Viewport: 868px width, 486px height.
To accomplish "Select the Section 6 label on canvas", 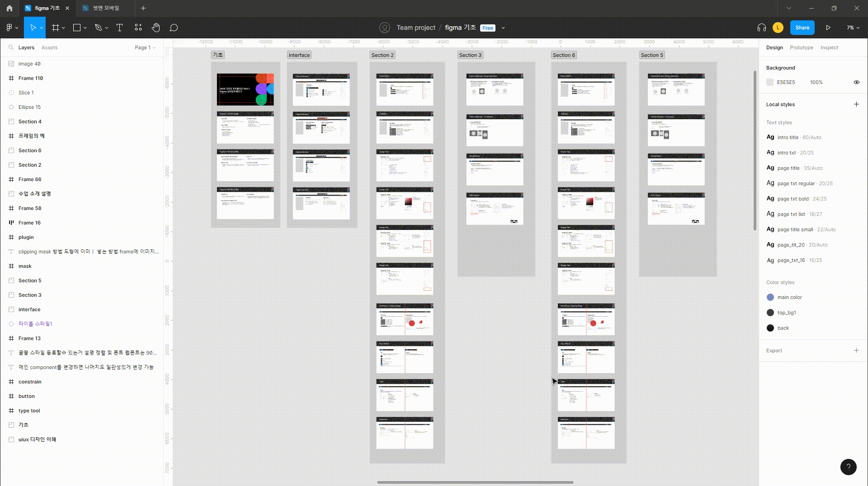I will coord(564,55).
